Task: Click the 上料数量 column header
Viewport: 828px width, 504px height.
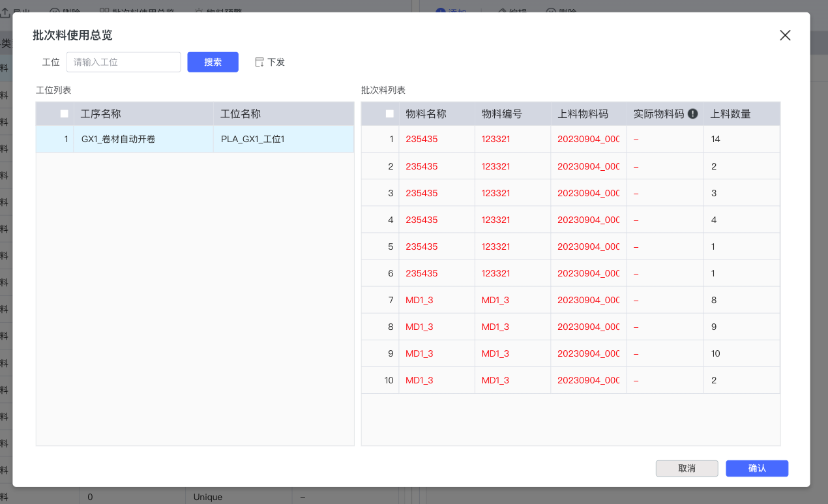Action: tap(730, 113)
